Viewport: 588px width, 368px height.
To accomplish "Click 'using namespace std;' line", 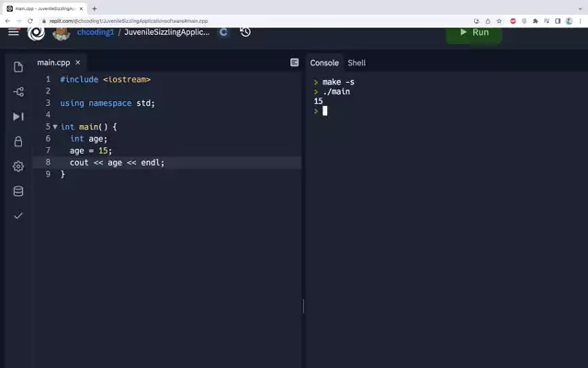I will pos(107,103).
